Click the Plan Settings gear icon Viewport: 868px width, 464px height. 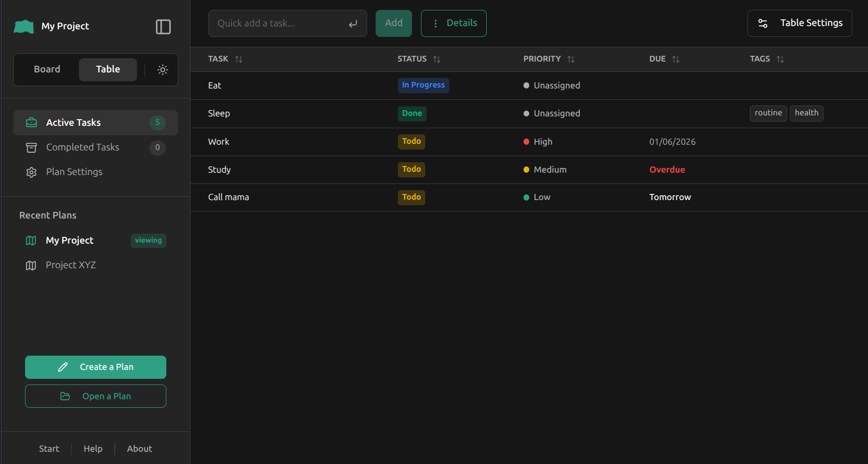31,172
